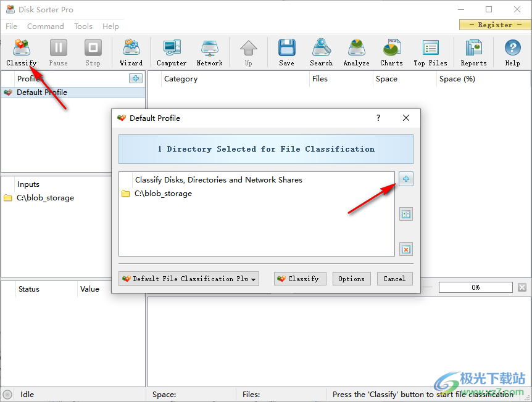Click the Classify button in the dialog

(300, 279)
